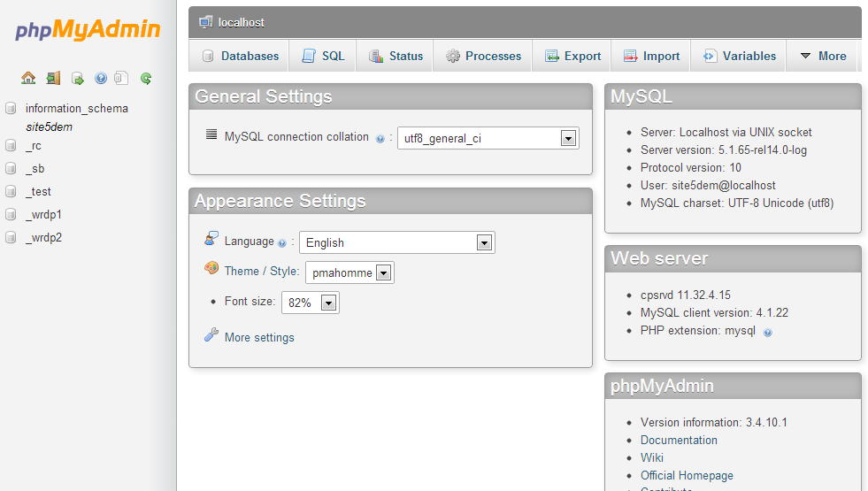Click the Log out door icon
Screen dimensions: 868x491
(53, 78)
